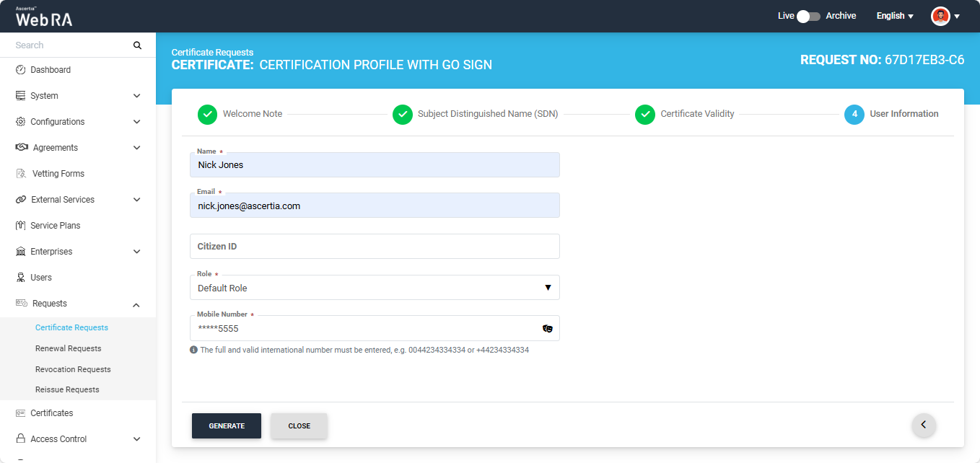Select Revocation Requests in sidebar
This screenshot has width=980, height=463.
pyautogui.click(x=73, y=369)
